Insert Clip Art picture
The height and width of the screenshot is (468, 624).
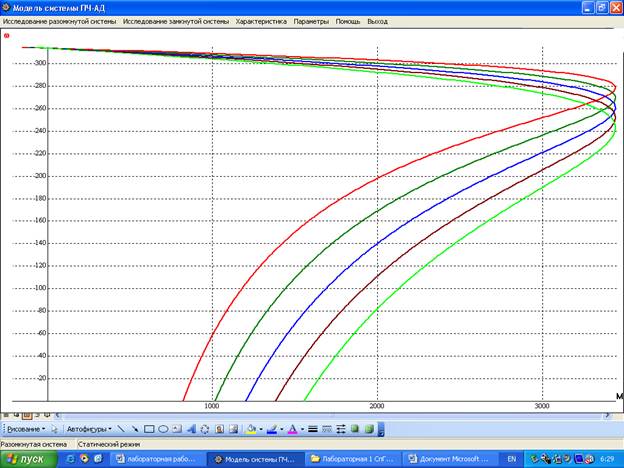pos(219,429)
